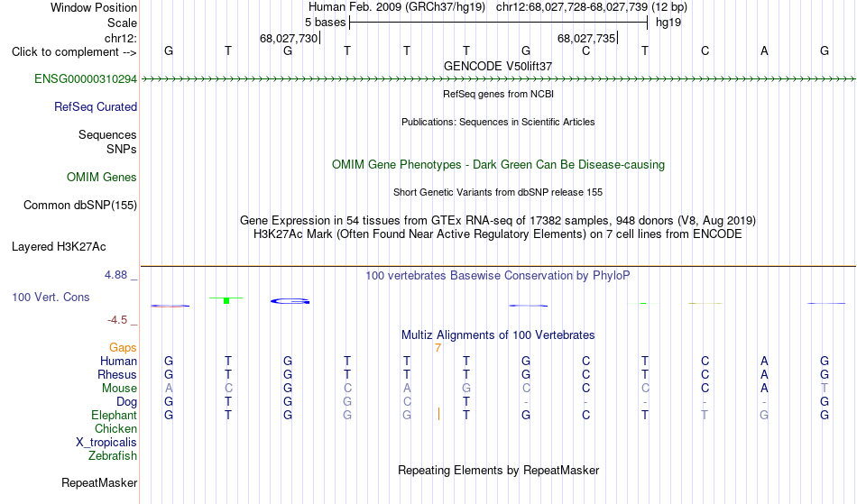This screenshot has width=857, height=504.
Task: Select the 'Rhesus' species label
Action: pos(117,375)
